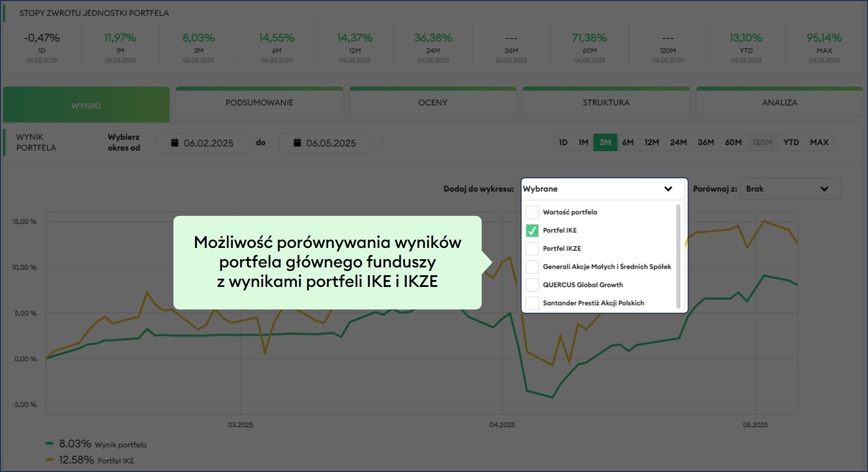Click the start date field 06.02.2025
This screenshot has width=868, height=472.
tap(208, 143)
